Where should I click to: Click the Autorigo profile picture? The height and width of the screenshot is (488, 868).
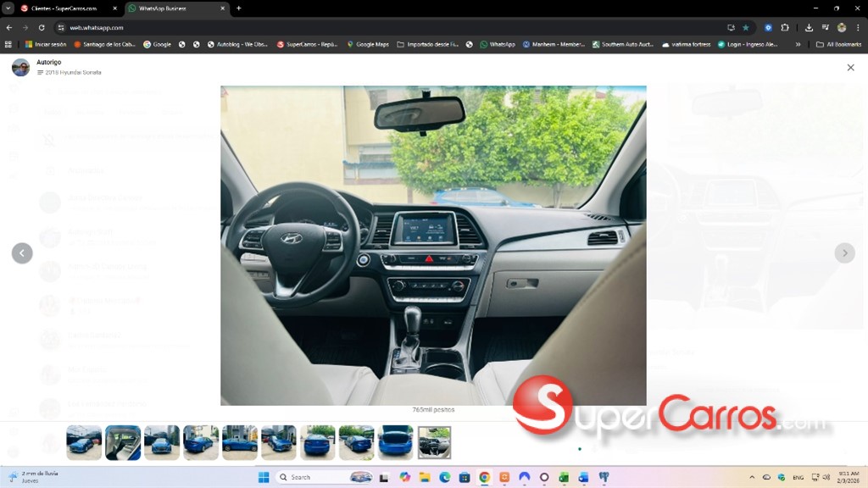point(20,68)
